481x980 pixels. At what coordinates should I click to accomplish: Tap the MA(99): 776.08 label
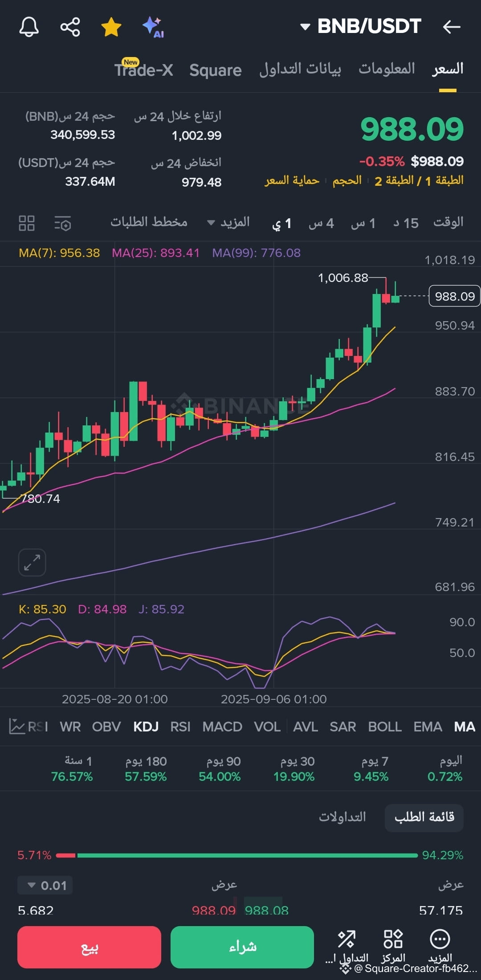pos(256,253)
